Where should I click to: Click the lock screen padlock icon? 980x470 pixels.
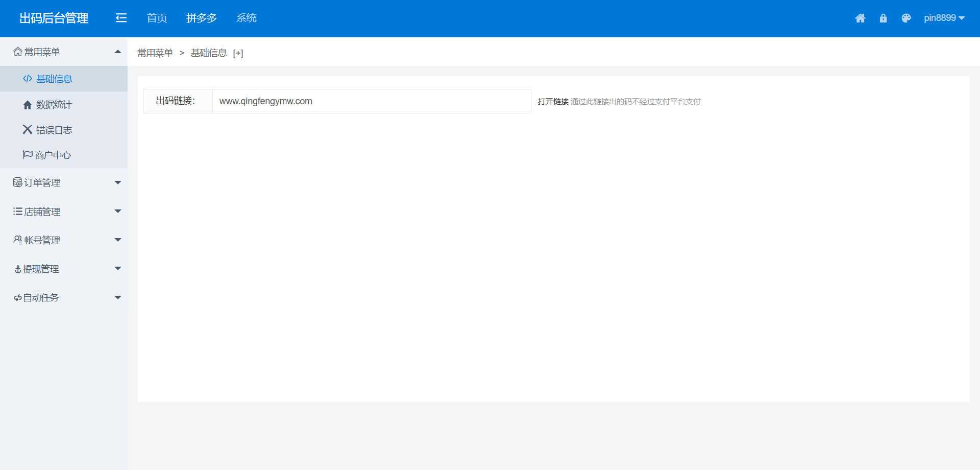(x=883, y=18)
